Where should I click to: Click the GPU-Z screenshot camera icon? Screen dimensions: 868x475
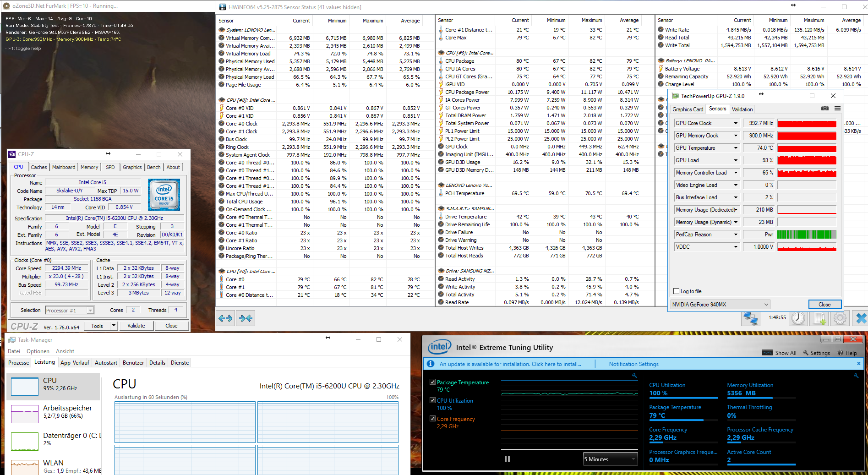(x=824, y=109)
